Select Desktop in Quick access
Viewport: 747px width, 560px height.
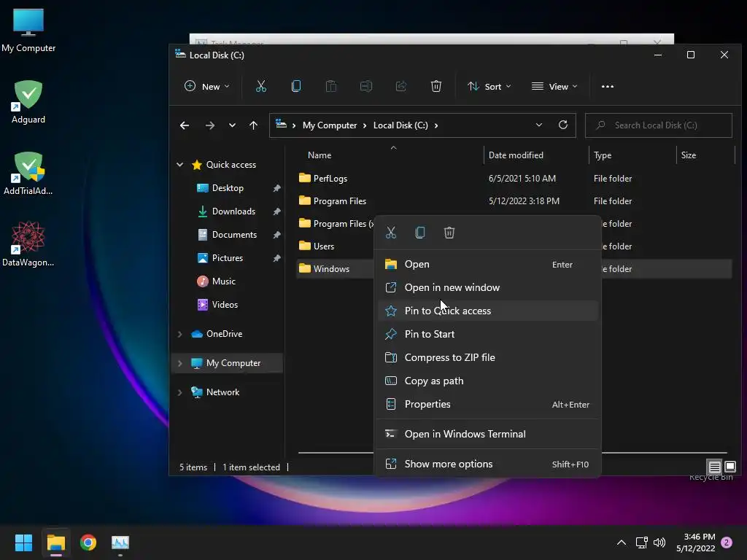click(228, 188)
